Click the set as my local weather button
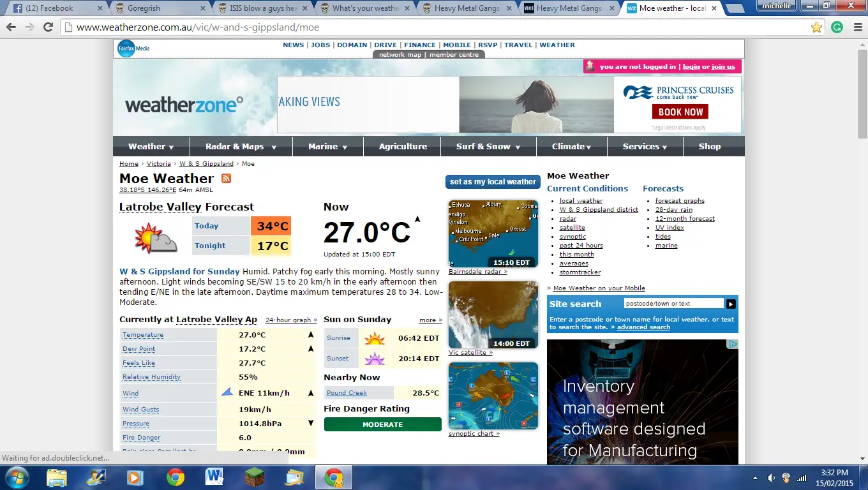The image size is (868, 490). (493, 182)
